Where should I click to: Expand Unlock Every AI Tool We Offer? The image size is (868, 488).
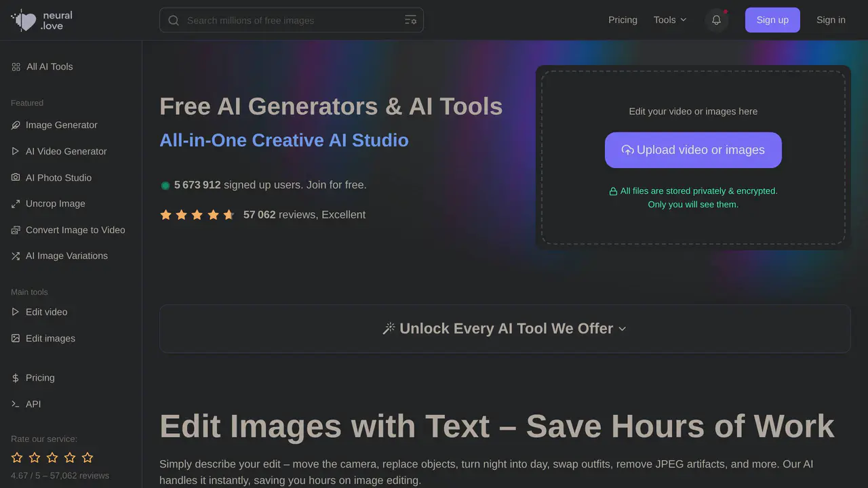(x=505, y=329)
